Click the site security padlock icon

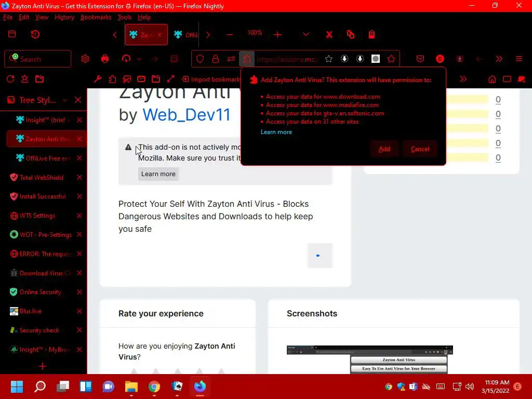pyautogui.click(x=216, y=59)
